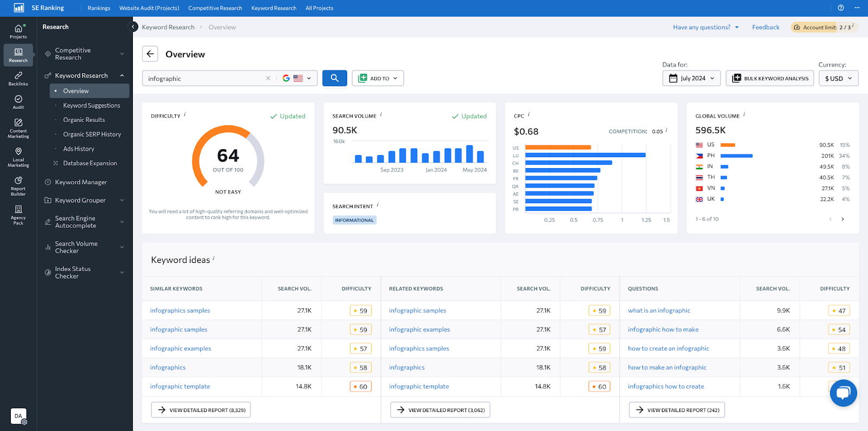Go back using the arrow button
This screenshot has height=431, width=868.
point(150,54)
